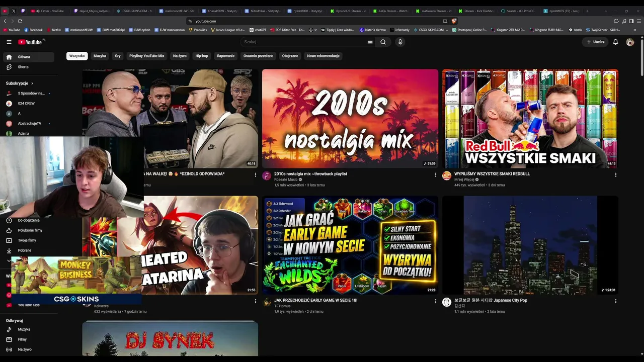Open options menu for Japanese City Pop video
Viewport: 644px width, 362px height.
(616, 301)
